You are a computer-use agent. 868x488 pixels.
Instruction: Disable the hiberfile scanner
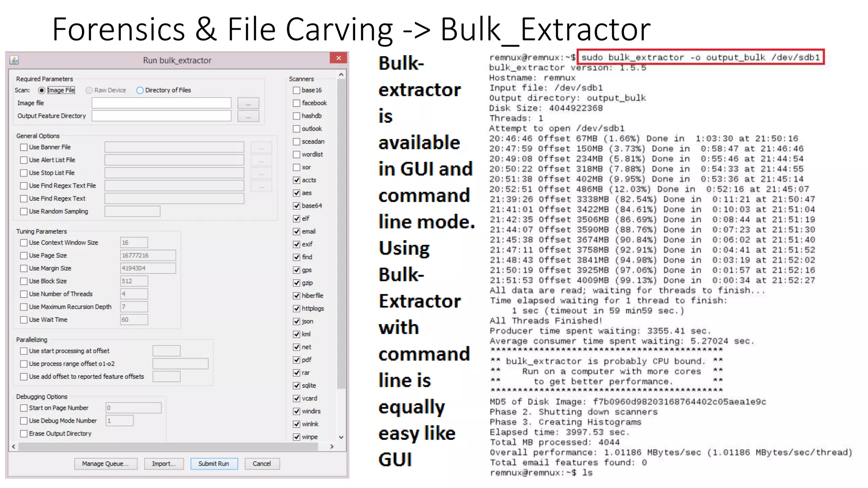pos(297,296)
